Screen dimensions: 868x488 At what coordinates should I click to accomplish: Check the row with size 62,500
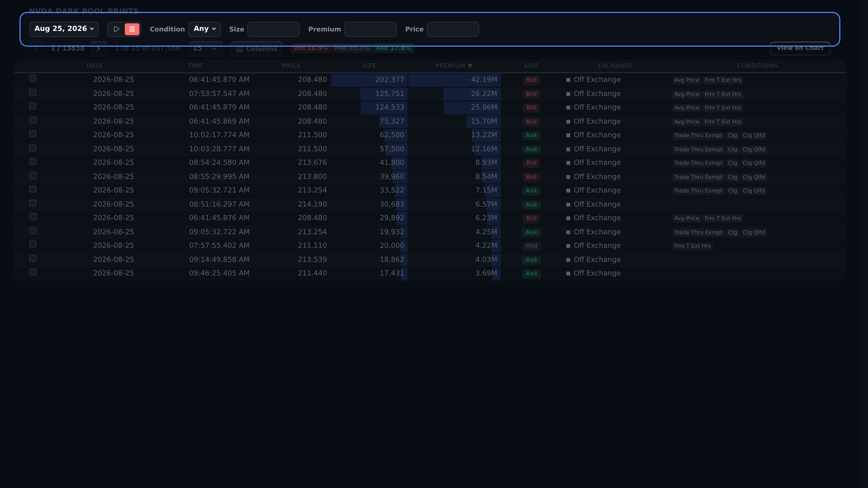(x=33, y=134)
